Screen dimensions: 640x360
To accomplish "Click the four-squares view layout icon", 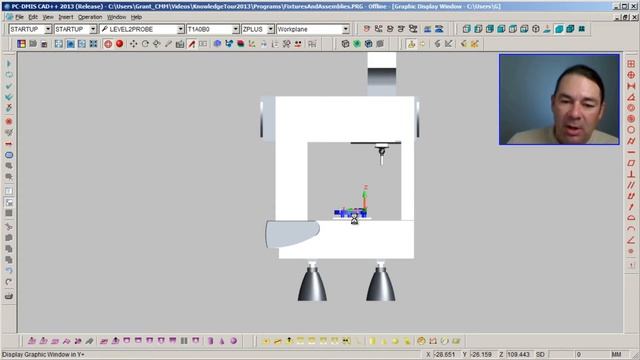I will tap(582, 29).
